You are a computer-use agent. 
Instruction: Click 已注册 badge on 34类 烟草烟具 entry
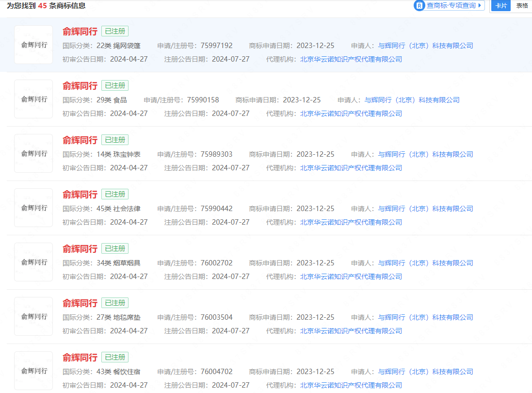point(115,248)
